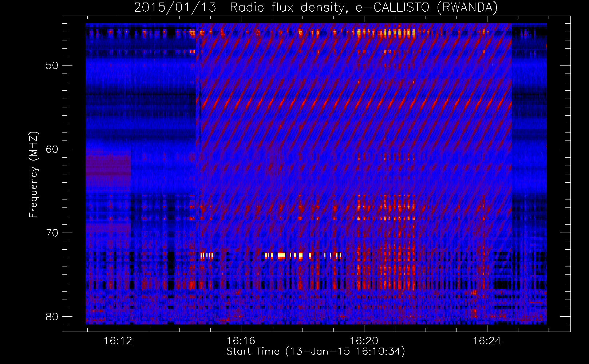Click the 16:16 time tick label
The image size is (589, 364).
241,341
